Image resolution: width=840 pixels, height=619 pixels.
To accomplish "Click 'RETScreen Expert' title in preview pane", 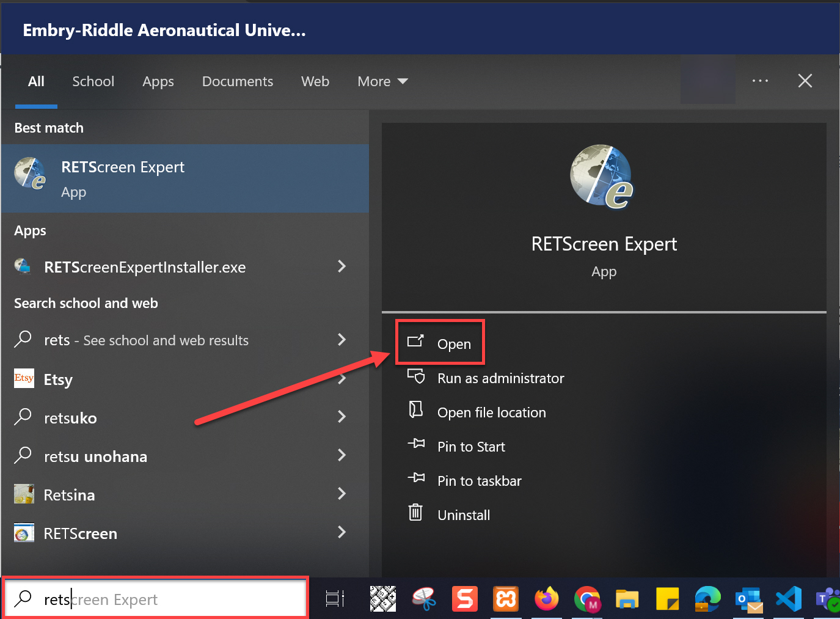I will [604, 244].
